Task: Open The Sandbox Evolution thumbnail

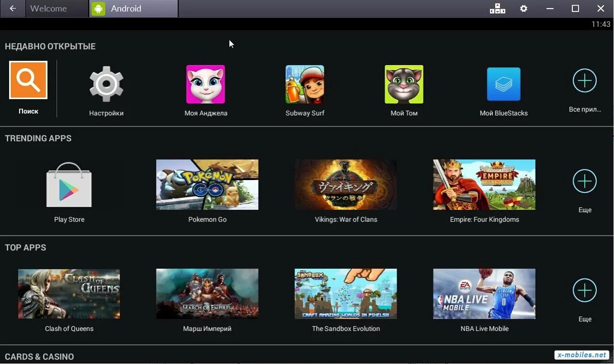Action: [x=346, y=294]
